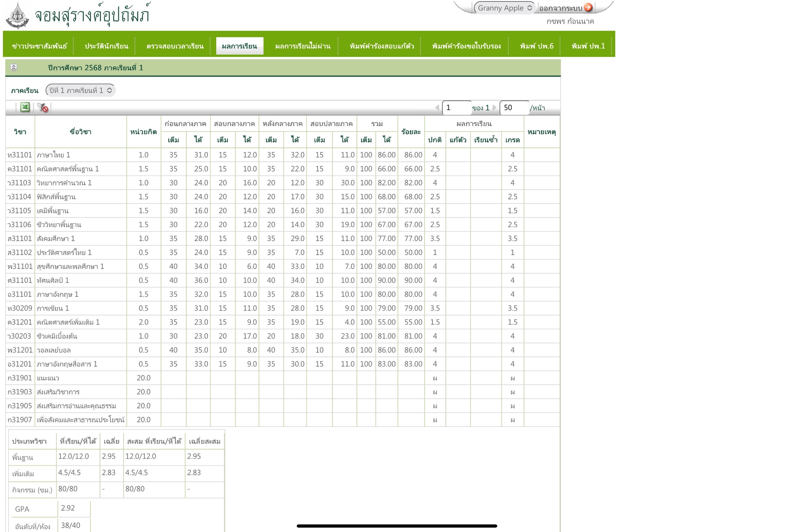Viewport: 794px width, 532px height.
Task: Click the Excel export icon
Action: [25, 108]
